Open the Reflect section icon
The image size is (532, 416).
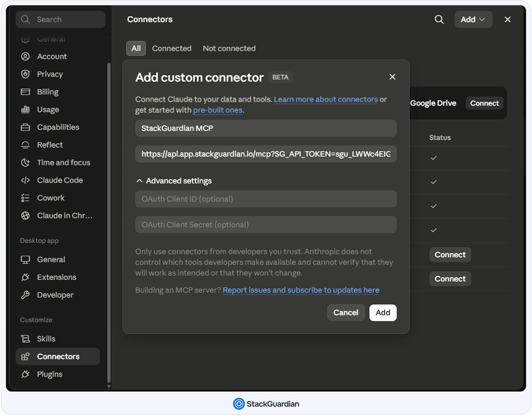tap(25, 145)
